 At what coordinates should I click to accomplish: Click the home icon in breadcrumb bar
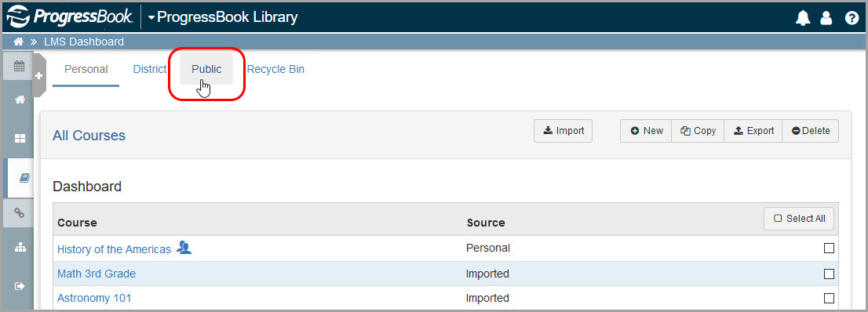[x=18, y=42]
